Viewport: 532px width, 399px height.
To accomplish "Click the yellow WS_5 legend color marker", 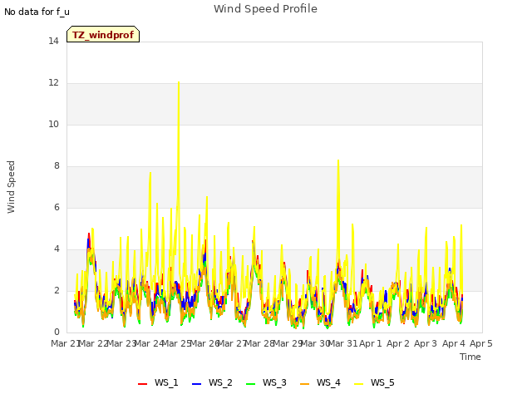I will click(358, 384).
